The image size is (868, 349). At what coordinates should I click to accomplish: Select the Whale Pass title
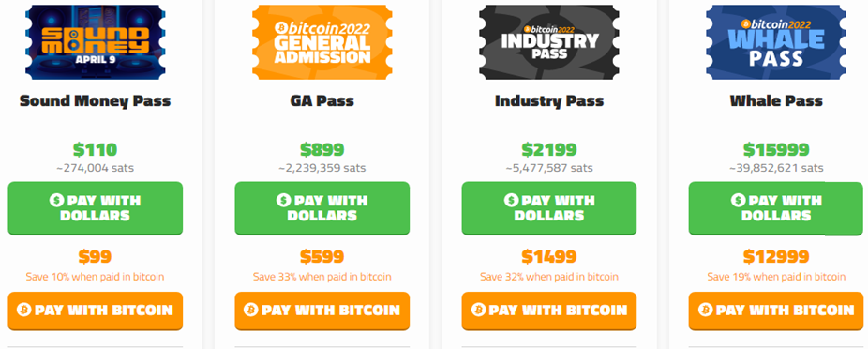776,100
